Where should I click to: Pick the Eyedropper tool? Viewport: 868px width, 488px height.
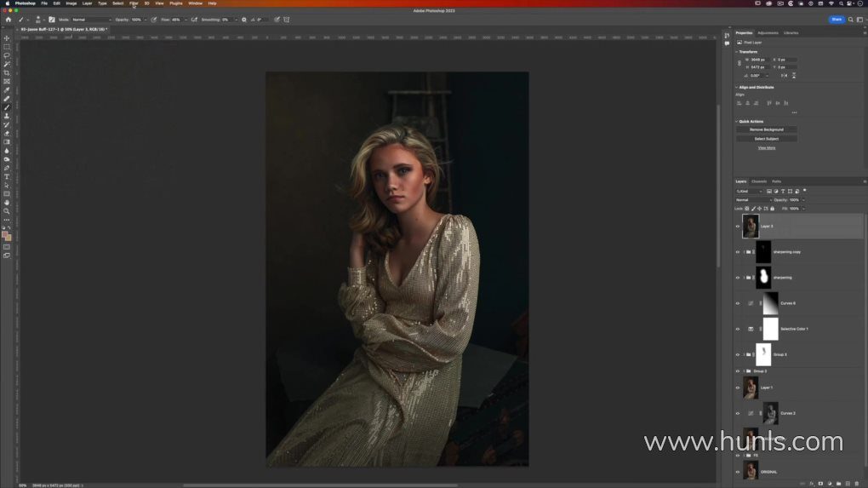pos(7,90)
